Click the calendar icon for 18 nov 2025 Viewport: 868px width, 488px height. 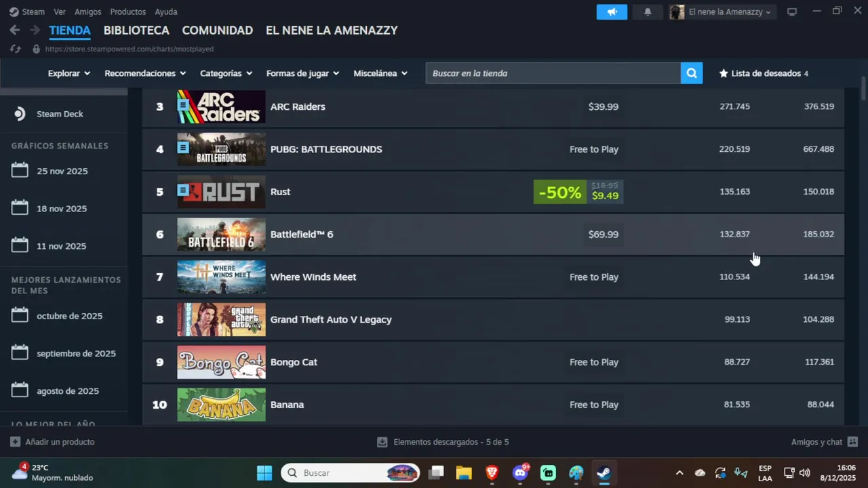[20, 207]
